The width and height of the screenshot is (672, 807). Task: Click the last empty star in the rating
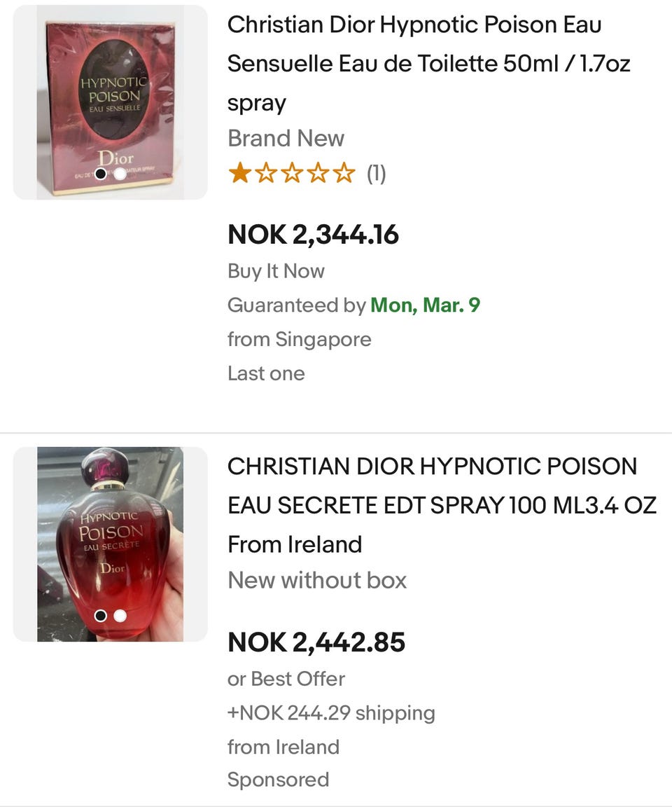pos(344,173)
